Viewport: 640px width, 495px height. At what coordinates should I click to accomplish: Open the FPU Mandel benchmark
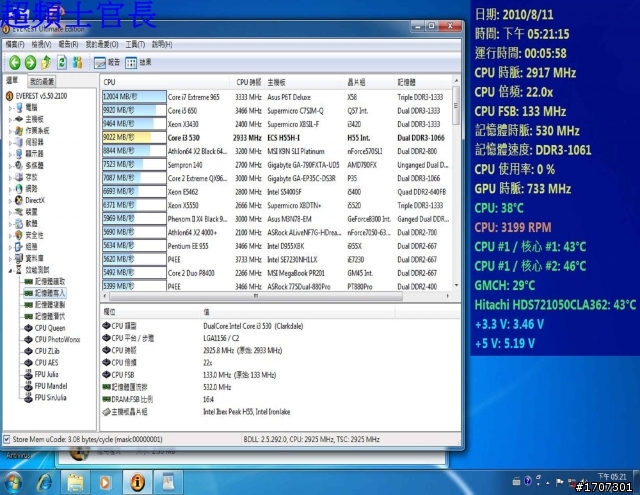pos(45,386)
